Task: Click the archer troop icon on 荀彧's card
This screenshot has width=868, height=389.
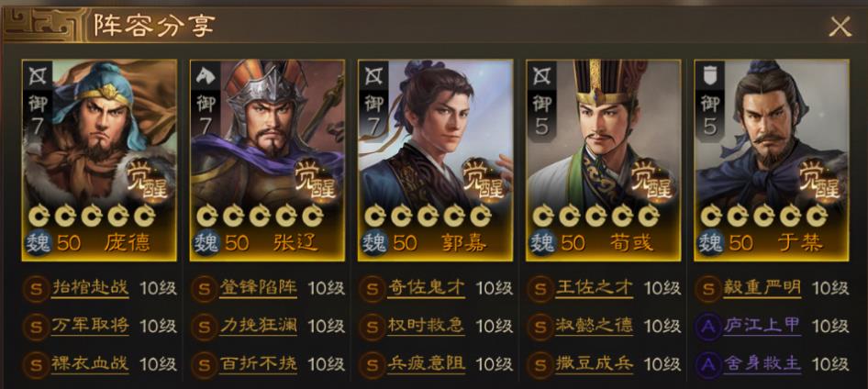Action: point(542,76)
